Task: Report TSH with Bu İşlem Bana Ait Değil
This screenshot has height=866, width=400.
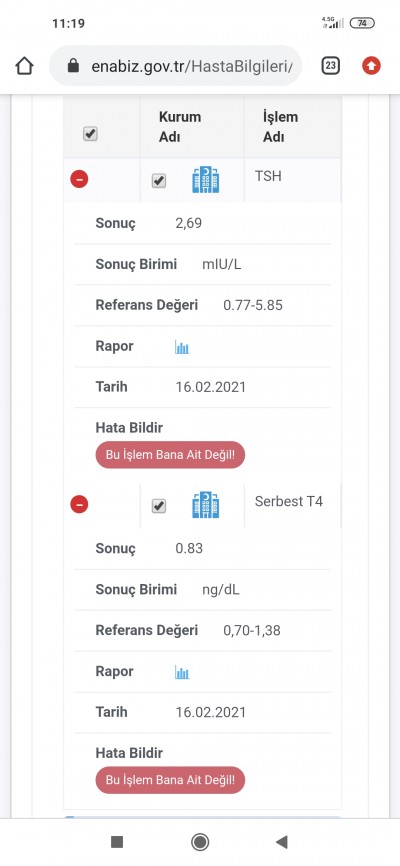Action: tap(170, 455)
